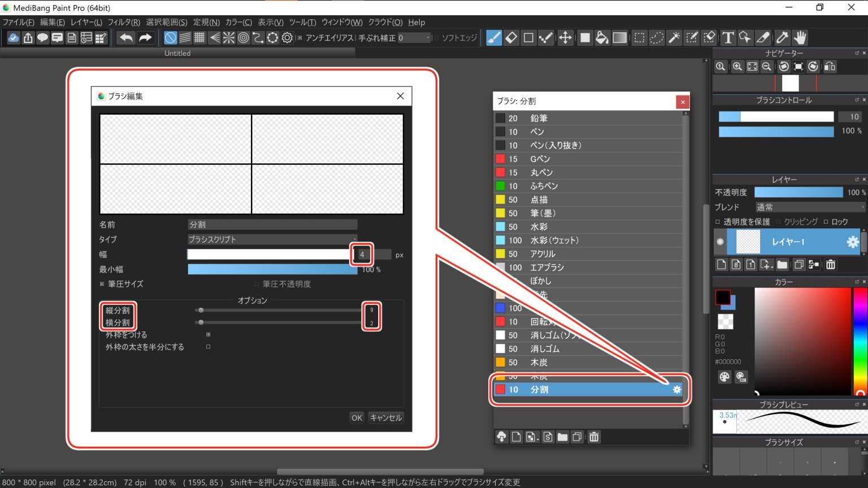Image resolution: width=868 pixels, height=488 pixels.
Task: Click the layer 不透明度 opacity slider
Action: (x=798, y=193)
